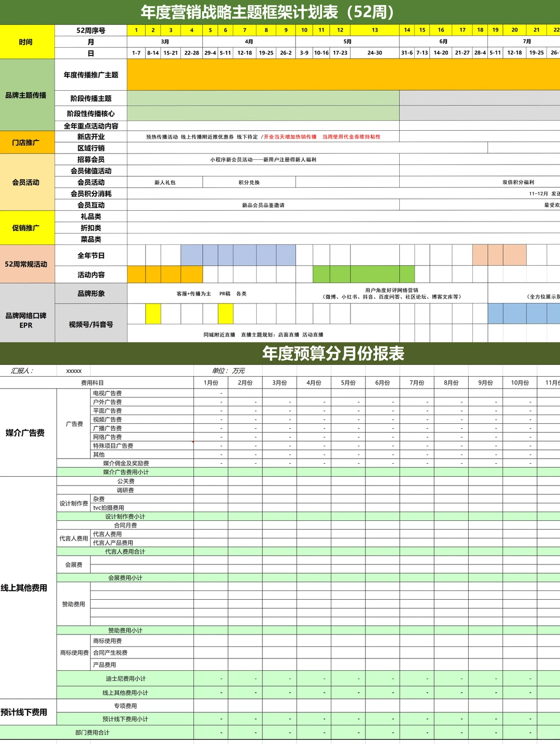
Task: Select the 5月 month header cell
Action: (346, 42)
